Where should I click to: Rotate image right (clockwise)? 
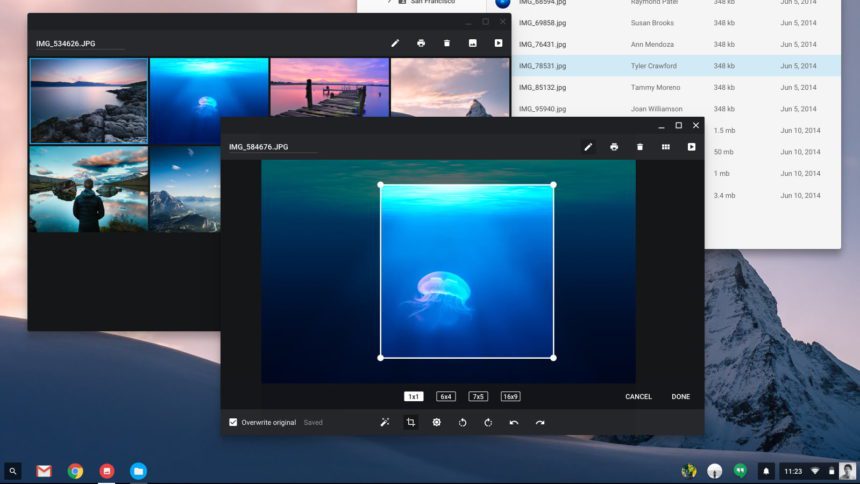click(x=488, y=422)
